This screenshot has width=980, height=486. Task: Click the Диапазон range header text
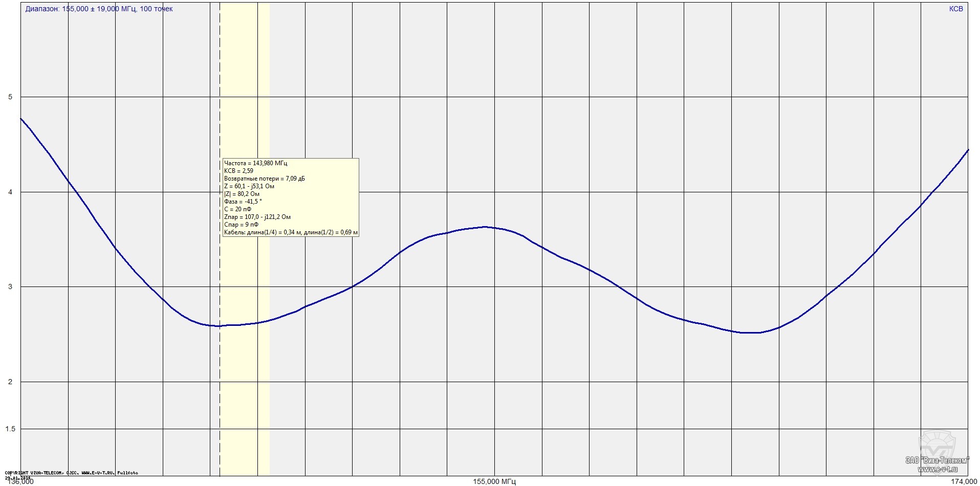(x=99, y=9)
